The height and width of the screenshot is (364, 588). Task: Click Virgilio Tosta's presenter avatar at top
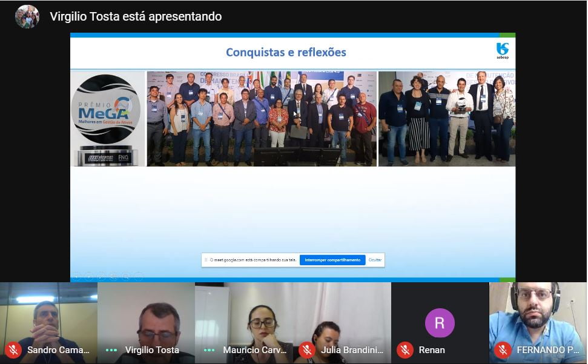(27, 16)
